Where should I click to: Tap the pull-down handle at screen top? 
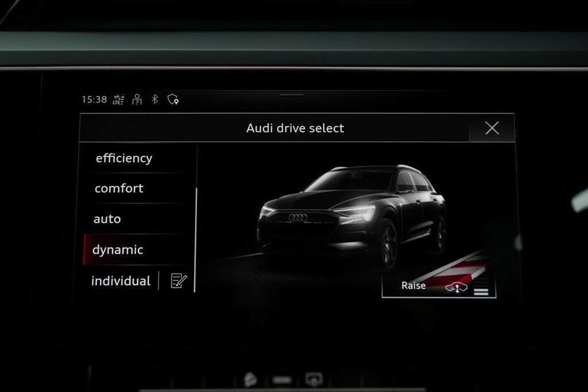(x=292, y=95)
